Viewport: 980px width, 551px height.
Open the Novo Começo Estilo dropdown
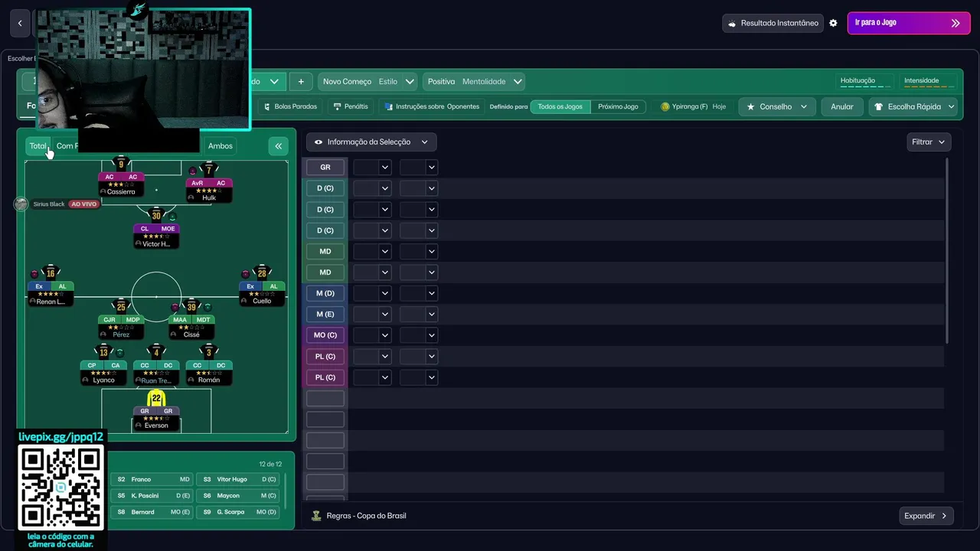pos(368,82)
